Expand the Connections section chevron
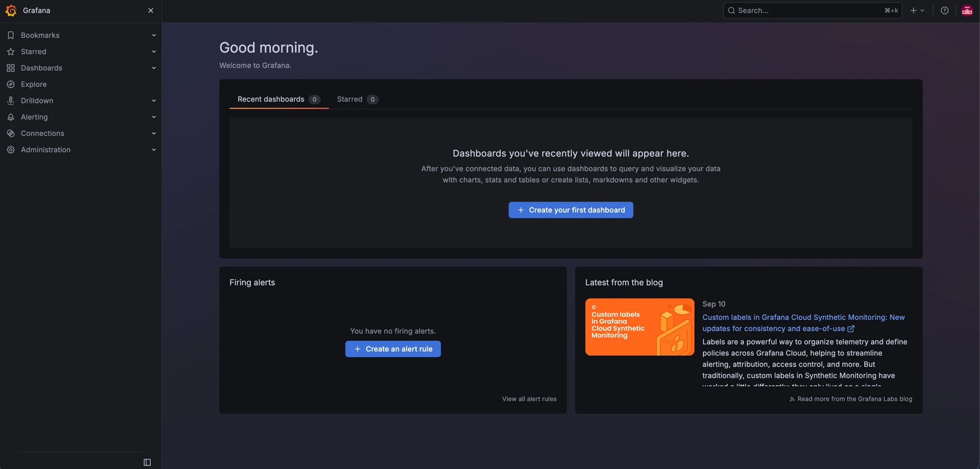The height and width of the screenshot is (469, 980). pos(154,133)
